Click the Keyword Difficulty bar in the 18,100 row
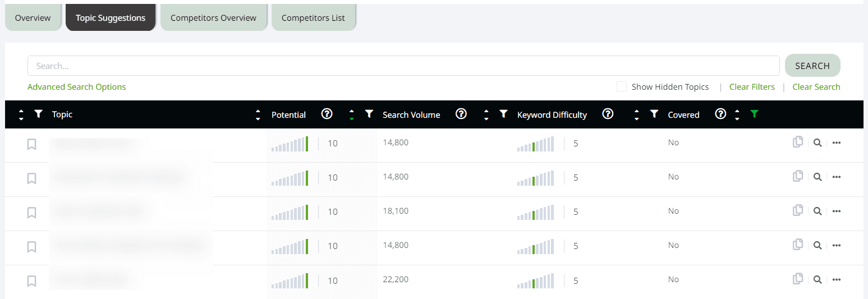The height and width of the screenshot is (299, 868). point(536,213)
